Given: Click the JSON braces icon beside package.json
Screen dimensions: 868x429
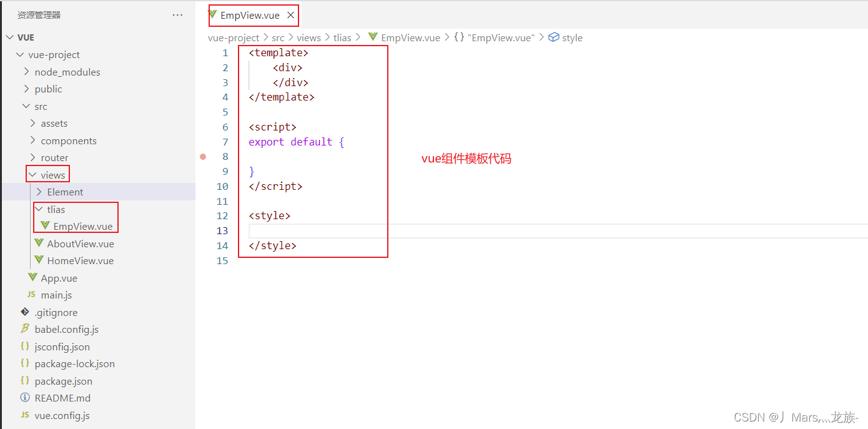Looking at the screenshot, I should tap(25, 381).
